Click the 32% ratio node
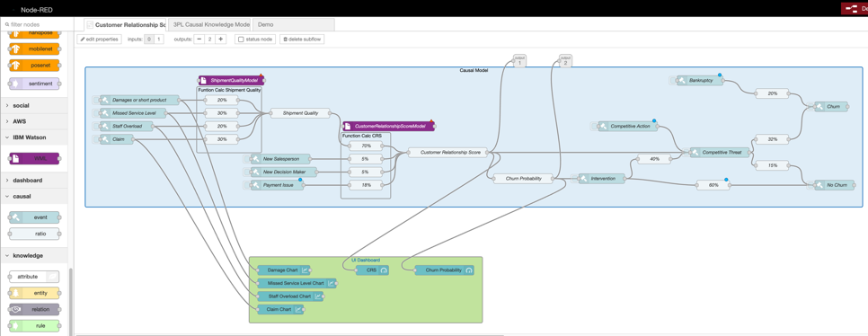Screen dimensions: 868x336 pyautogui.click(x=772, y=139)
